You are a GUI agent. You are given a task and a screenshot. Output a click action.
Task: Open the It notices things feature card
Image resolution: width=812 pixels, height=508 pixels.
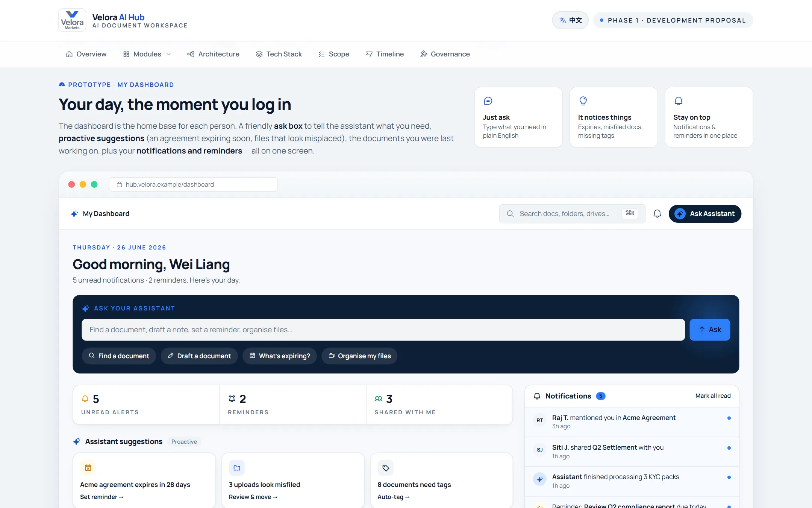[614, 117]
